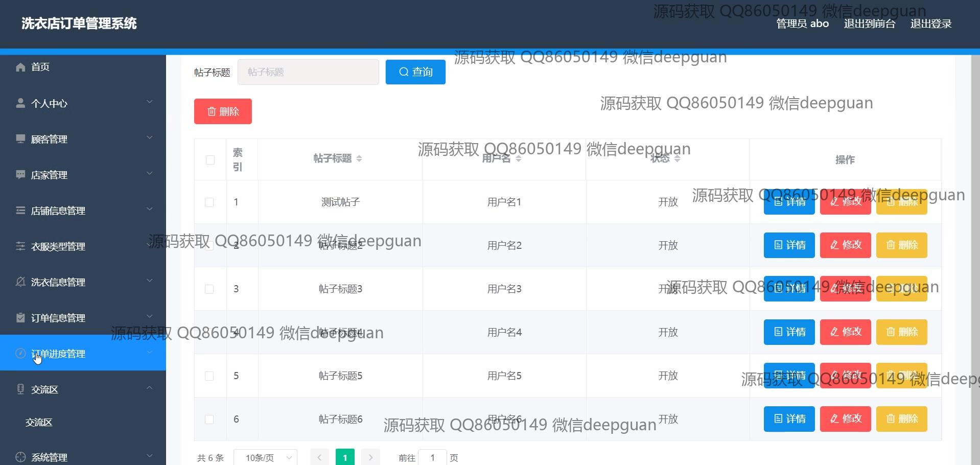
Task: Expand 顾客管理 menu chevron
Action: [x=150, y=137]
